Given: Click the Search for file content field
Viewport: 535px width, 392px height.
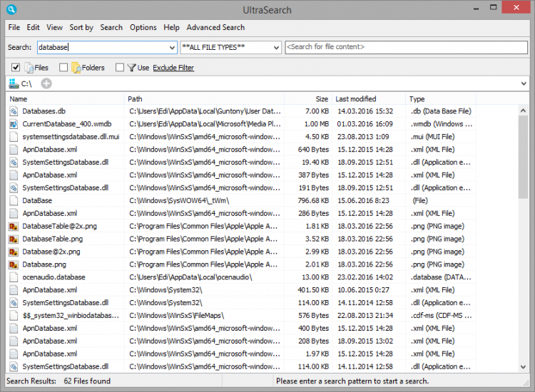Looking at the screenshot, I should click(407, 47).
